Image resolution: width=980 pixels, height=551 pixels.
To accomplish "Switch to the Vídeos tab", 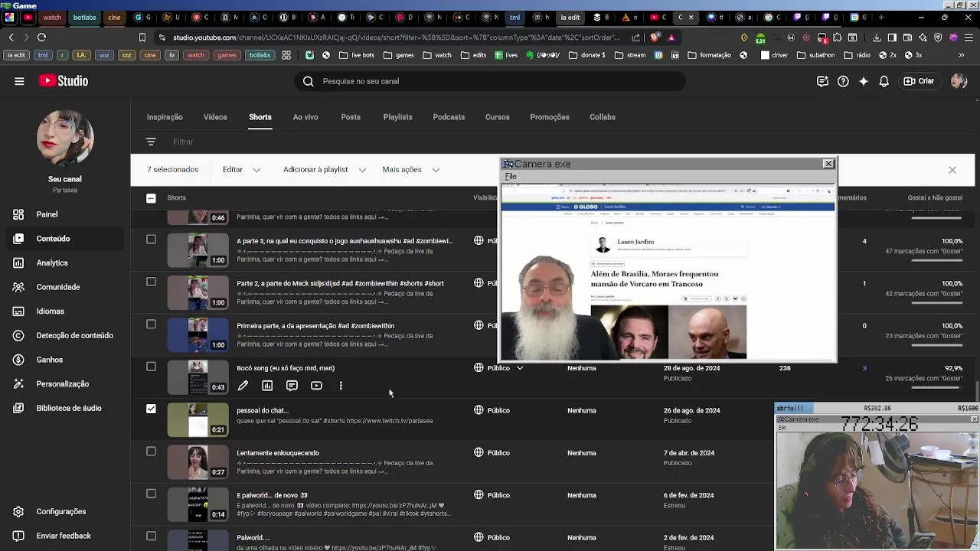I will 215,117.
